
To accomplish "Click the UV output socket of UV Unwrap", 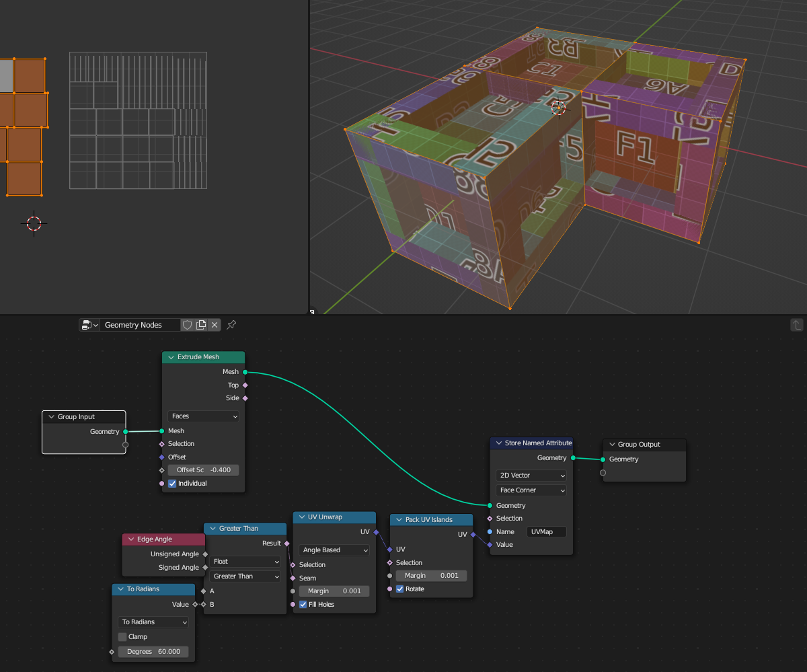I will [x=376, y=532].
